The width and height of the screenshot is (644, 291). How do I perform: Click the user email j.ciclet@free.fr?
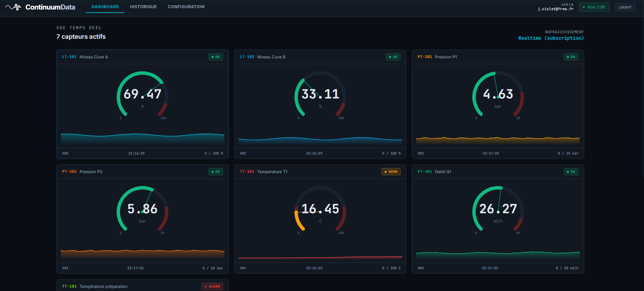tap(556, 9)
